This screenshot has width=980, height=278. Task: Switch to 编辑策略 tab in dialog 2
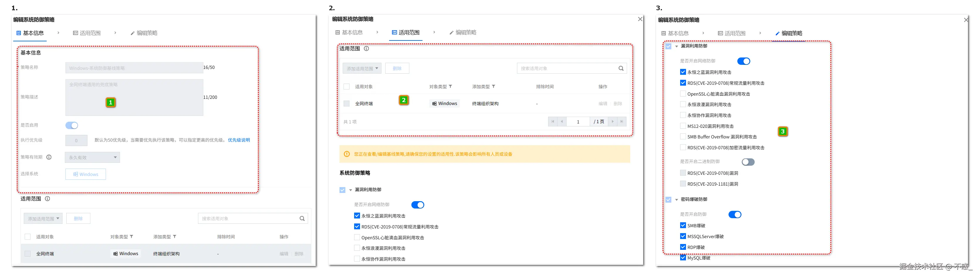click(x=463, y=33)
